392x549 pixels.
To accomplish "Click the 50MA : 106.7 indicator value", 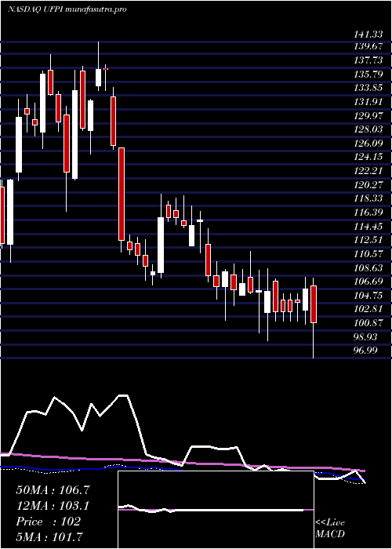I will pos(53,490).
